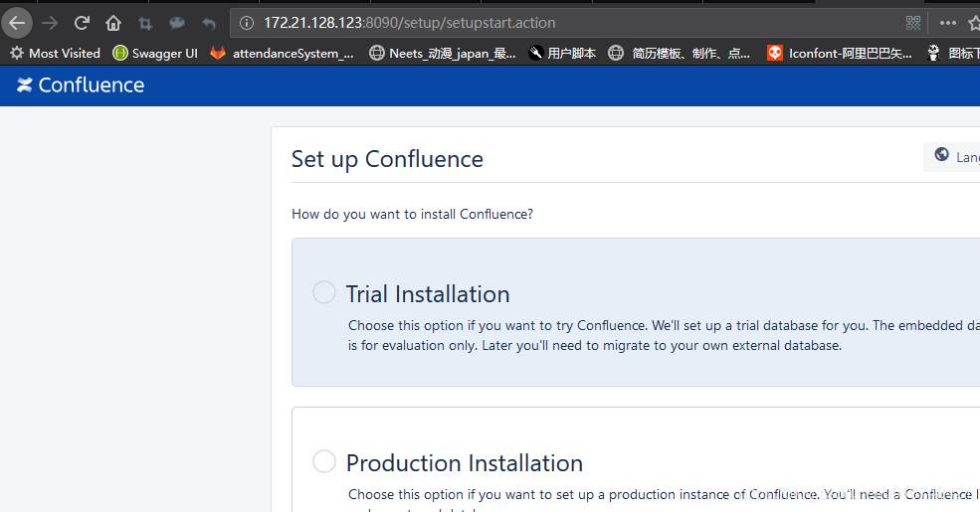
Task: Reload the page with the refresh icon
Action: 82,23
